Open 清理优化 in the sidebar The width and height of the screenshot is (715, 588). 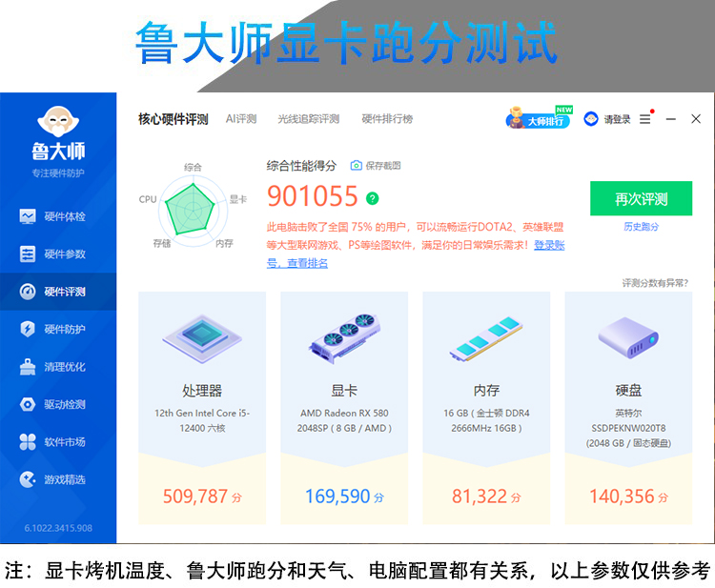click(58, 367)
